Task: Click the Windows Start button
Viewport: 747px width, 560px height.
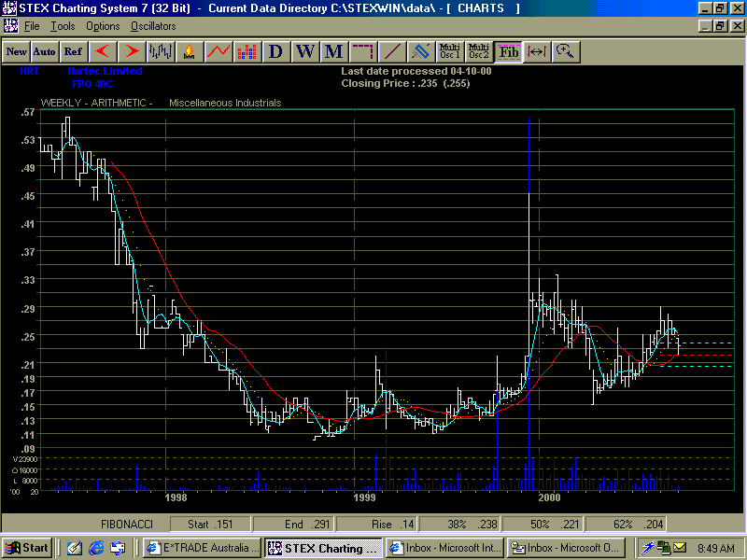Action: [x=27, y=548]
